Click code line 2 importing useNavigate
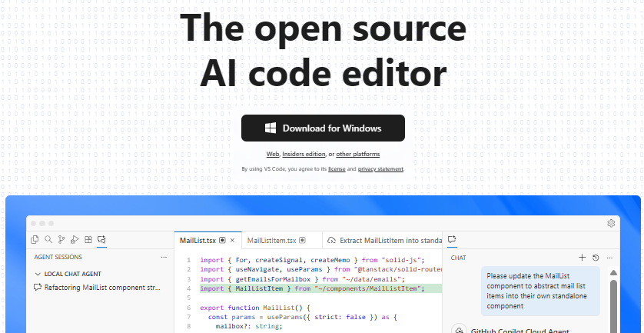Image resolution: width=644 pixels, height=333 pixels. (320, 269)
